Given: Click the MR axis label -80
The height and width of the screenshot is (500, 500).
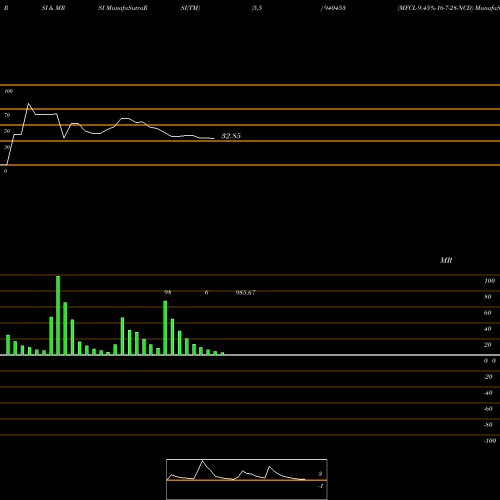Looking at the screenshot, I should pos(488,425).
